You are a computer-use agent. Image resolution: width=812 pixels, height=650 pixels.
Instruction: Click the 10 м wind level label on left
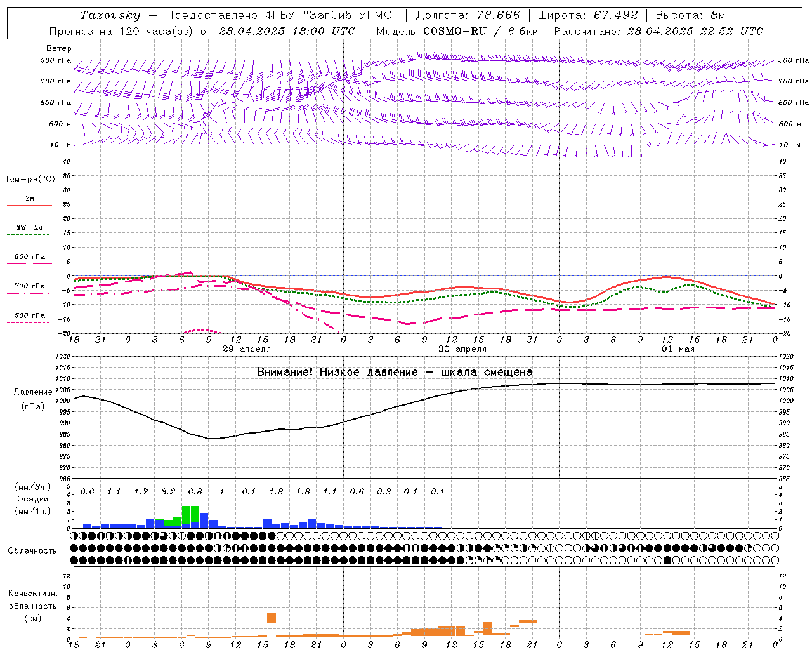pos(60,145)
